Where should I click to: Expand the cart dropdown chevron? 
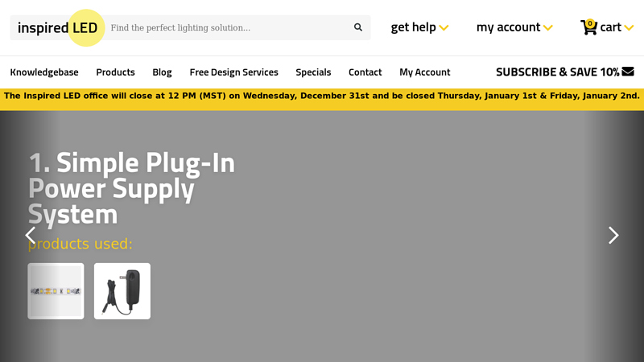629,28
